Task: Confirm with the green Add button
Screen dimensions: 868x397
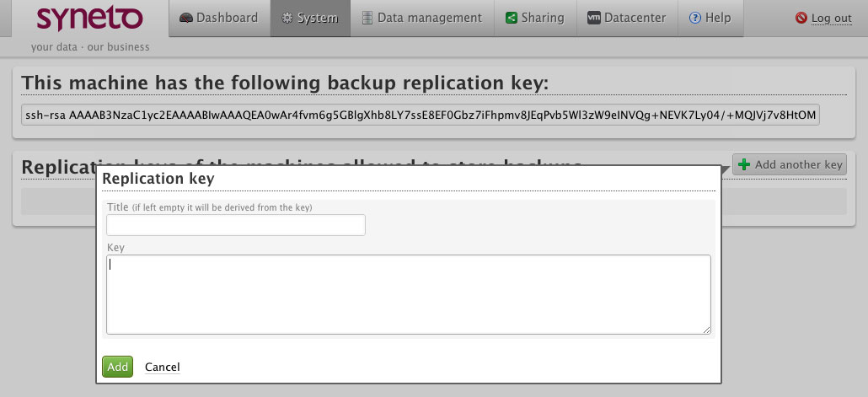Action: 117,367
